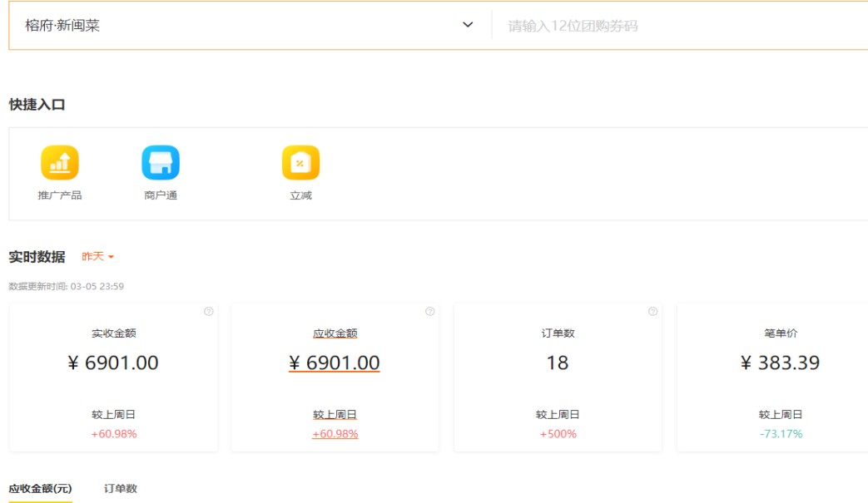Click the +60.98% link under 应收金额

335,434
